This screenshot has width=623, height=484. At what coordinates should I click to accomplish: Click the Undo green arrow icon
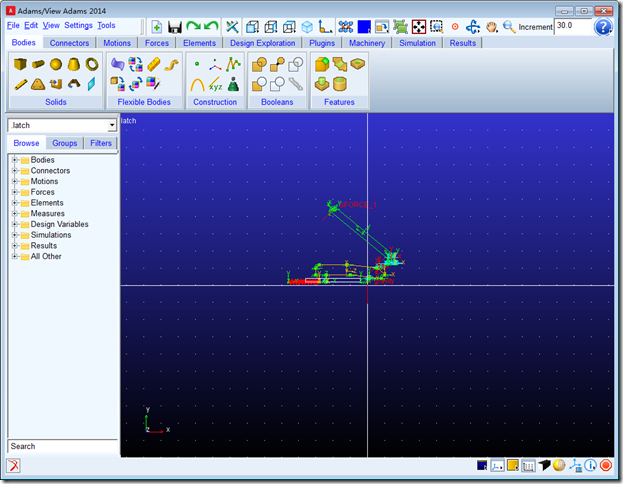(x=211, y=26)
